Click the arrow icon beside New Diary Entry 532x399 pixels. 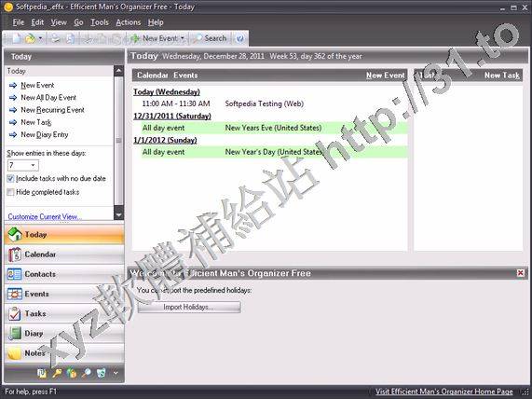tap(13, 135)
